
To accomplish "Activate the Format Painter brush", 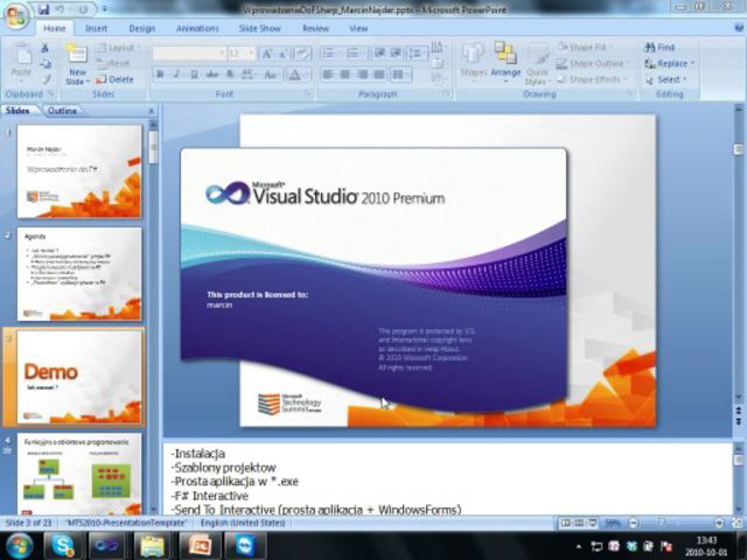I will pyautogui.click(x=47, y=80).
